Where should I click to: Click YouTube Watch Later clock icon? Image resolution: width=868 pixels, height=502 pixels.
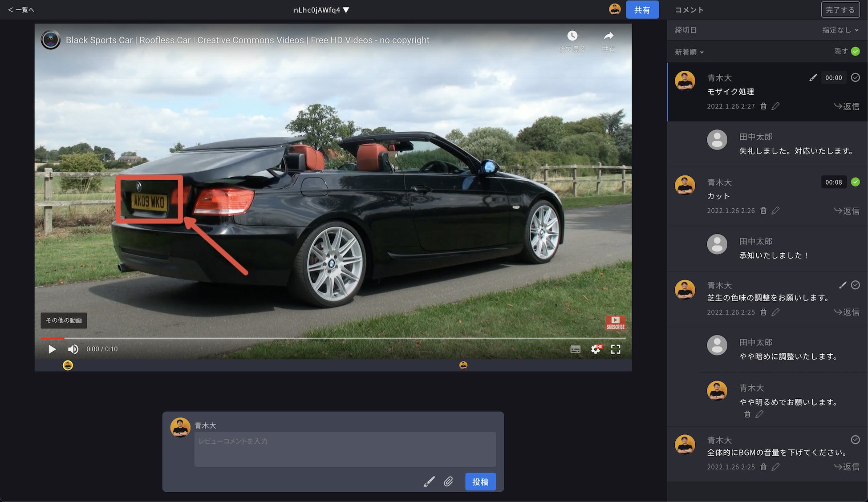coord(572,36)
